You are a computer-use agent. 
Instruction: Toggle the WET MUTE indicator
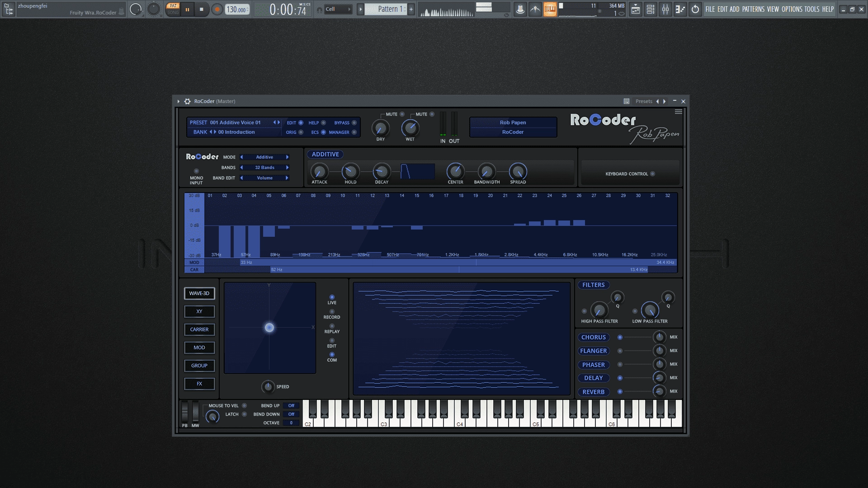pos(432,114)
